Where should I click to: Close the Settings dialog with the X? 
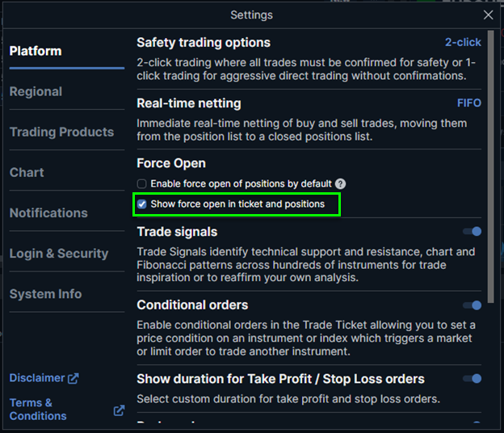tap(488, 15)
